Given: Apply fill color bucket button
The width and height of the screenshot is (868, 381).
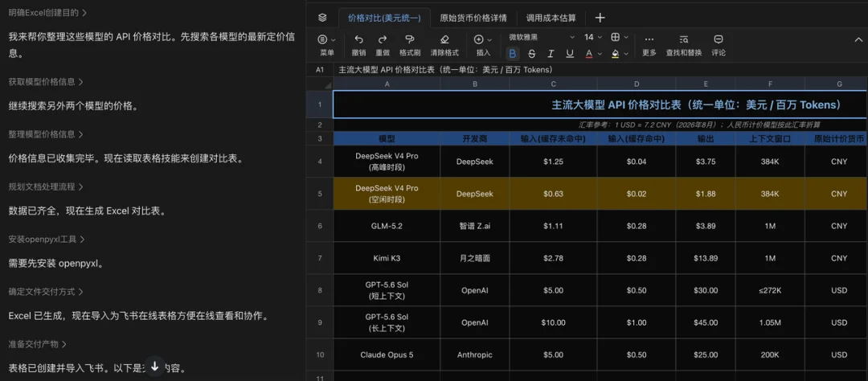Looking at the screenshot, I should pyautogui.click(x=615, y=54).
